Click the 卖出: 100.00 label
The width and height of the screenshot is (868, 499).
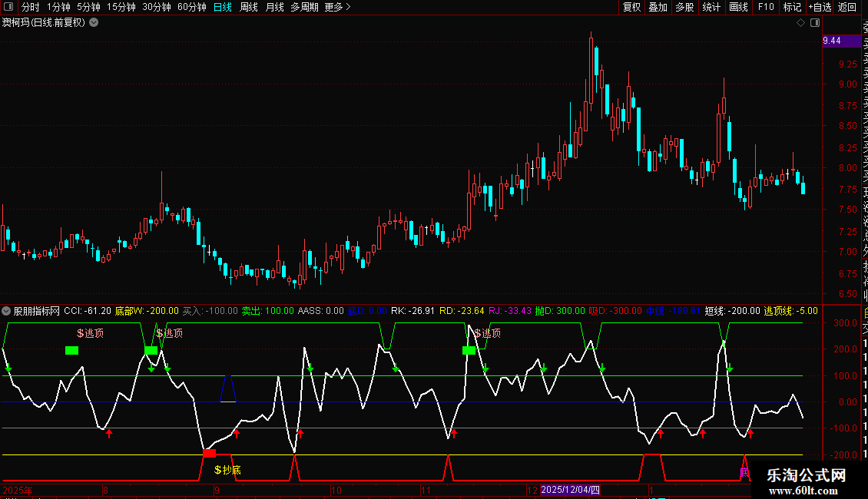point(268,311)
